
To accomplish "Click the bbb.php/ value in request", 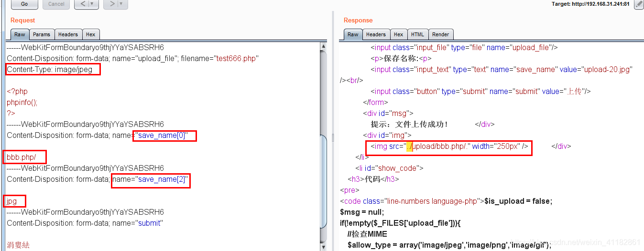I will point(21,157).
